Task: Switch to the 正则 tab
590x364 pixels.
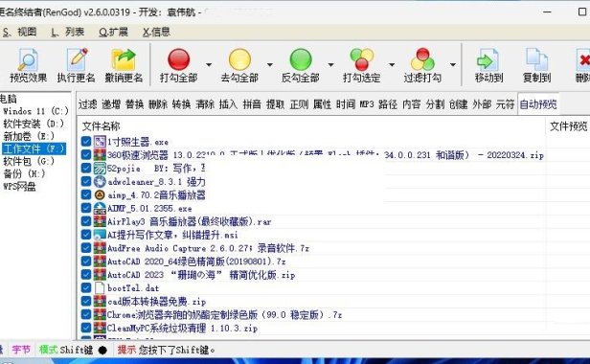Action: [x=299, y=104]
